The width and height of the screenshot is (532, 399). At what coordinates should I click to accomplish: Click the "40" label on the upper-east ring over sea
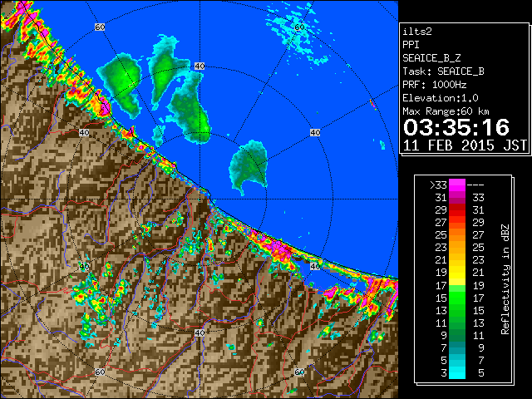[x=315, y=132]
